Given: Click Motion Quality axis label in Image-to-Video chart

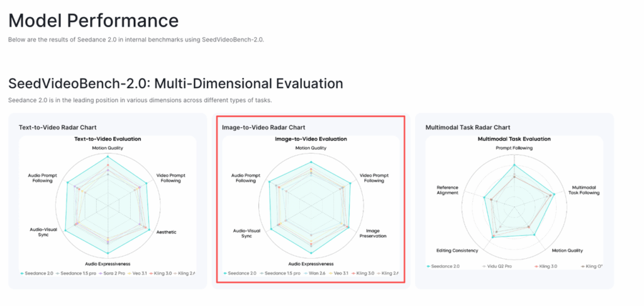Looking at the screenshot, I should click(x=311, y=148).
